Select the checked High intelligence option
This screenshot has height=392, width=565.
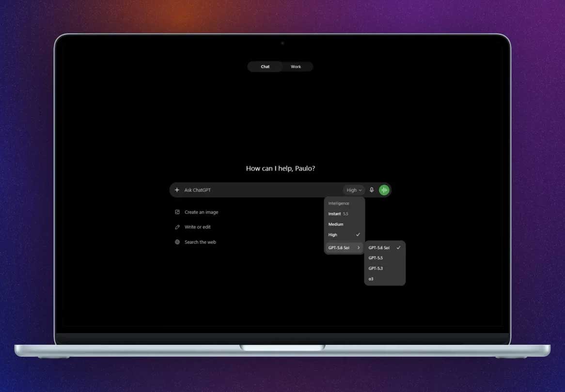click(x=344, y=235)
